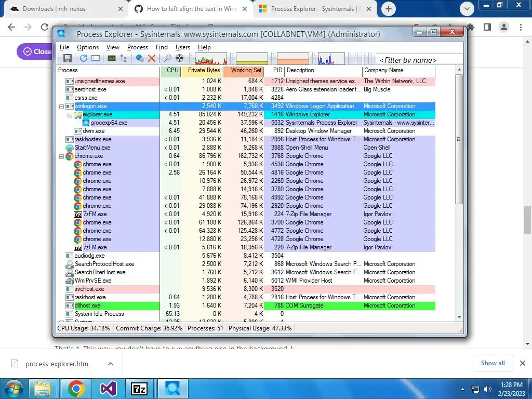Click the explorer.exe folder icon

pos(78,115)
